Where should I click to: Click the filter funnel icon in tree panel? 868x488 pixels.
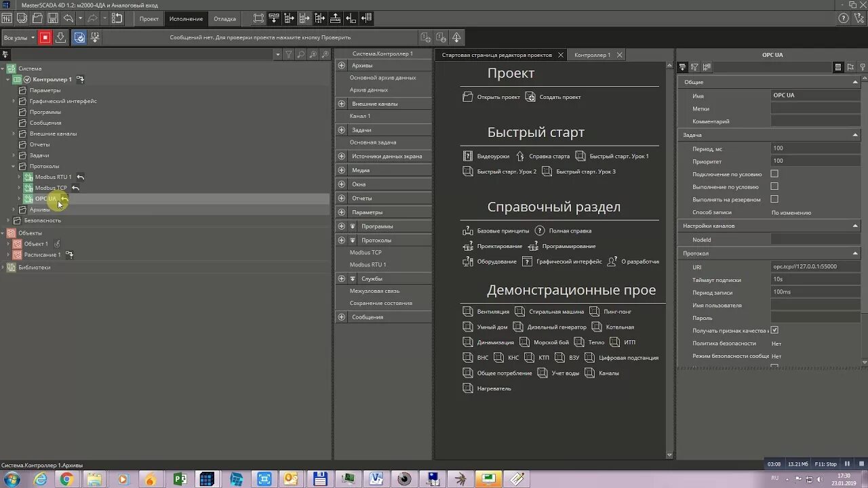click(x=289, y=54)
